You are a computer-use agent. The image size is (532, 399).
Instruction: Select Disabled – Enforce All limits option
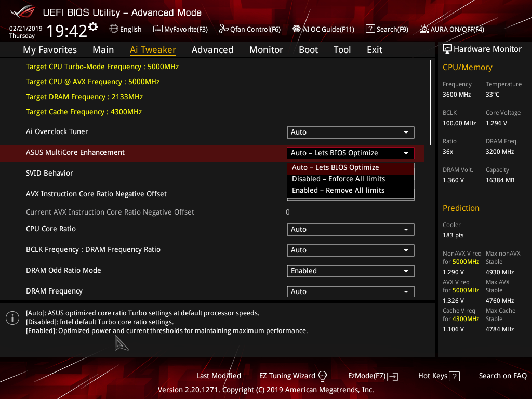[338, 179]
